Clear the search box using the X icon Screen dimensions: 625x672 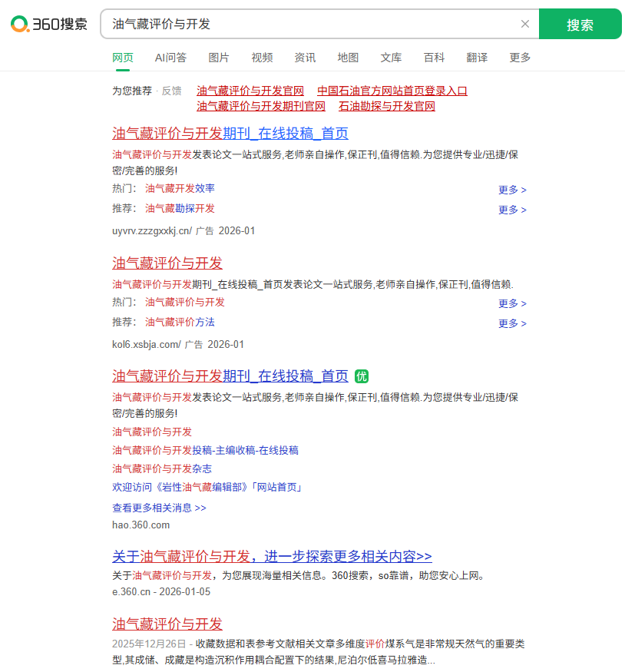pos(524,24)
